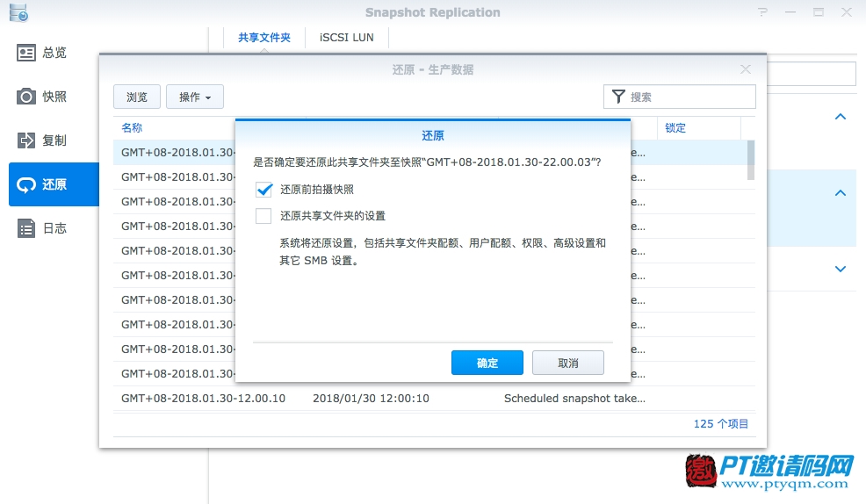Click the 125 个项目 item count
This screenshot has height=504, width=866.
click(721, 424)
